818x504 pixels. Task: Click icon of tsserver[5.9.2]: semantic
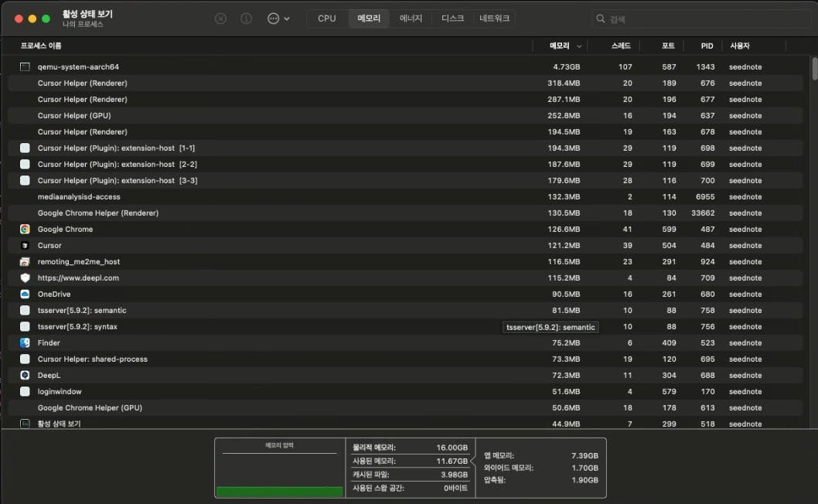tap(25, 311)
